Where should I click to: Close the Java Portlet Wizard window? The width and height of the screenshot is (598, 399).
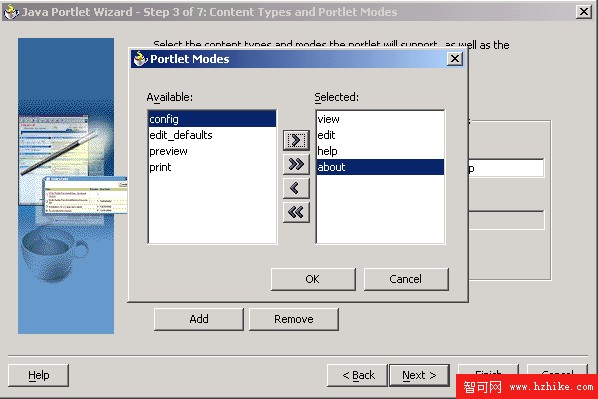tap(584, 12)
